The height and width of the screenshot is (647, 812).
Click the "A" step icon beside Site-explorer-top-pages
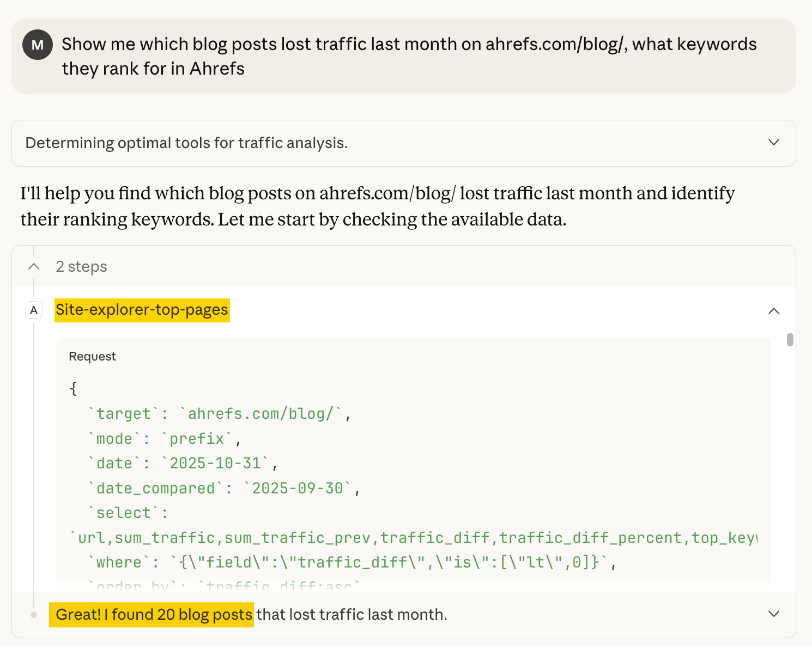coord(33,310)
